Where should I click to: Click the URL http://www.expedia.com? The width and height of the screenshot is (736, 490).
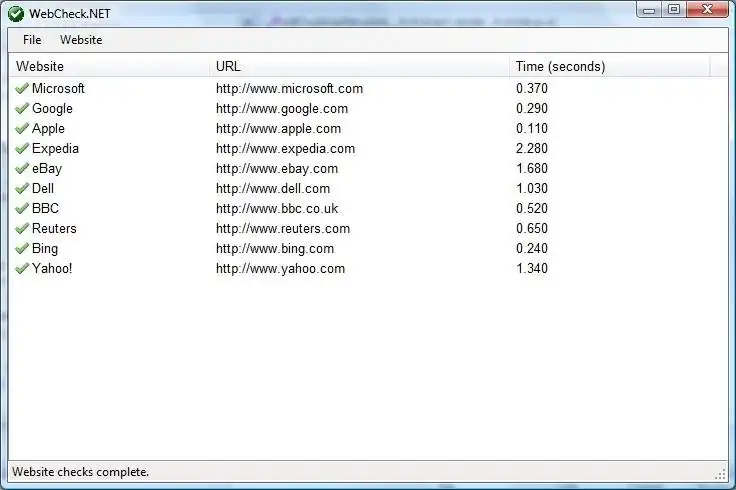(285, 148)
